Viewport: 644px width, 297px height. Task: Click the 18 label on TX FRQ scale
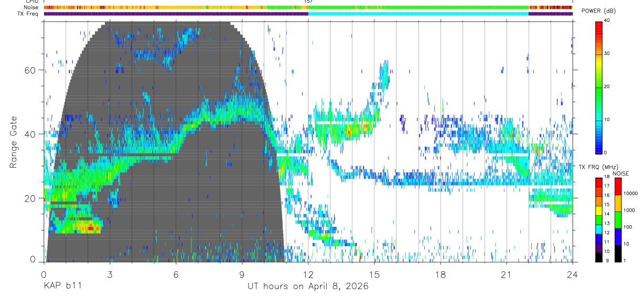point(607,178)
